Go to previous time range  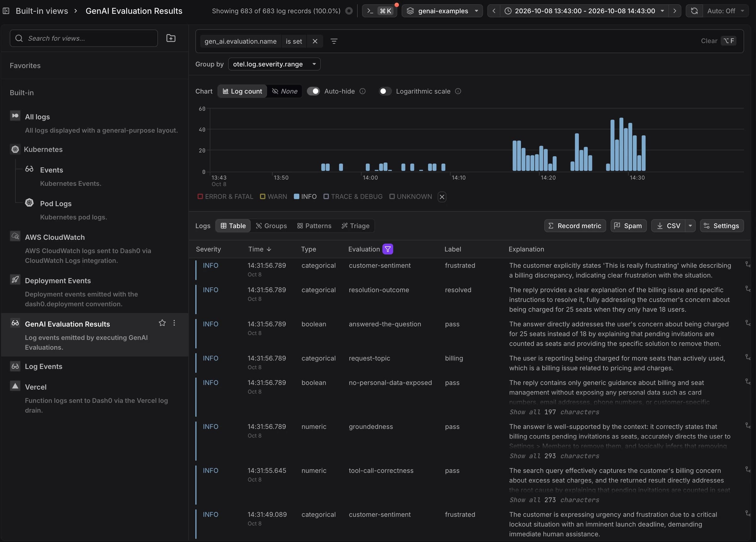tap(494, 11)
